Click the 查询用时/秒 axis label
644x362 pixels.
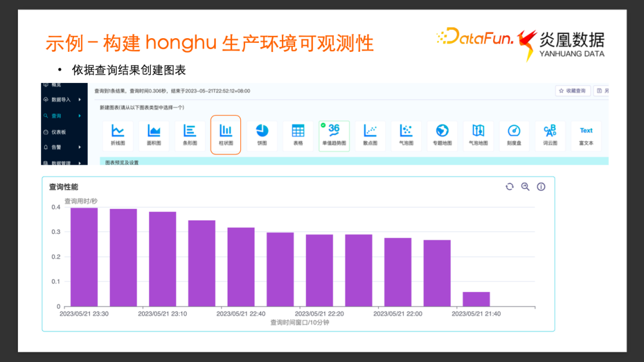81,201
